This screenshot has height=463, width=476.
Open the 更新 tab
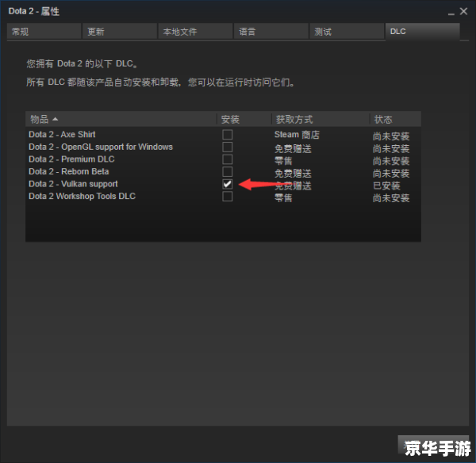pos(120,32)
